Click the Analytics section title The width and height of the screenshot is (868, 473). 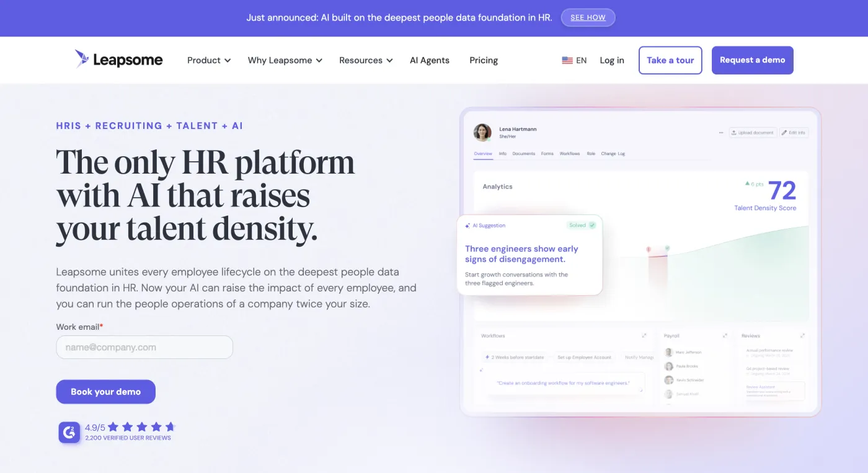(497, 187)
